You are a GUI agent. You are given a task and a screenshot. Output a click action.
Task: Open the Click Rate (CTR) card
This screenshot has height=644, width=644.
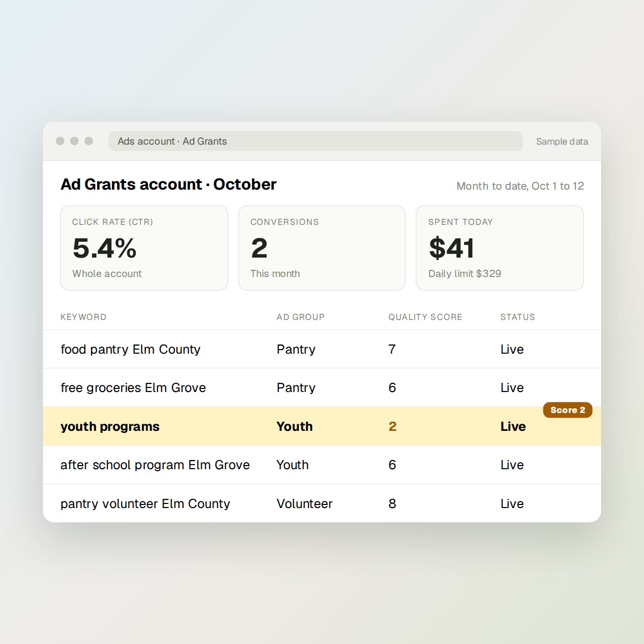(x=144, y=248)
